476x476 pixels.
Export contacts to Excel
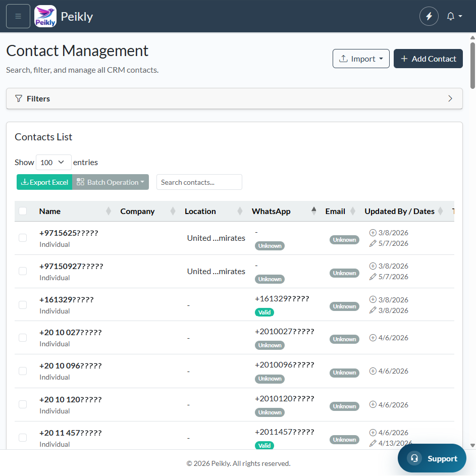click(x=44, y=182)
